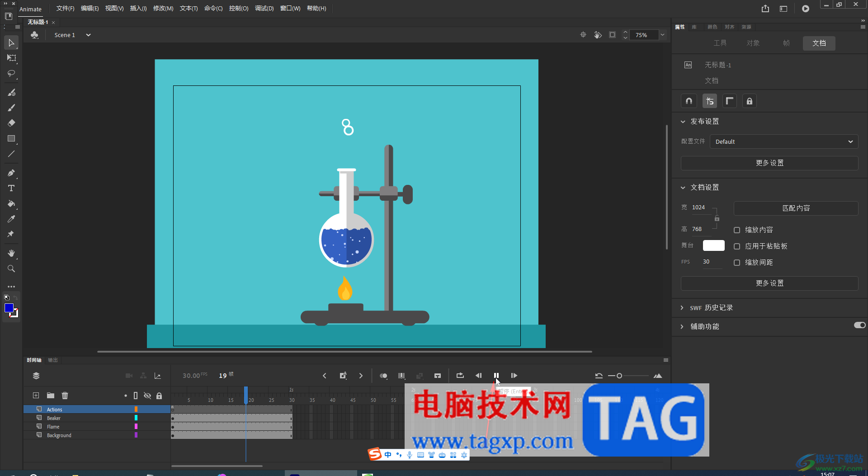This screenshot has height=476, width=868.
Task: Select the Paint Bucket tool
Action: 11,203
